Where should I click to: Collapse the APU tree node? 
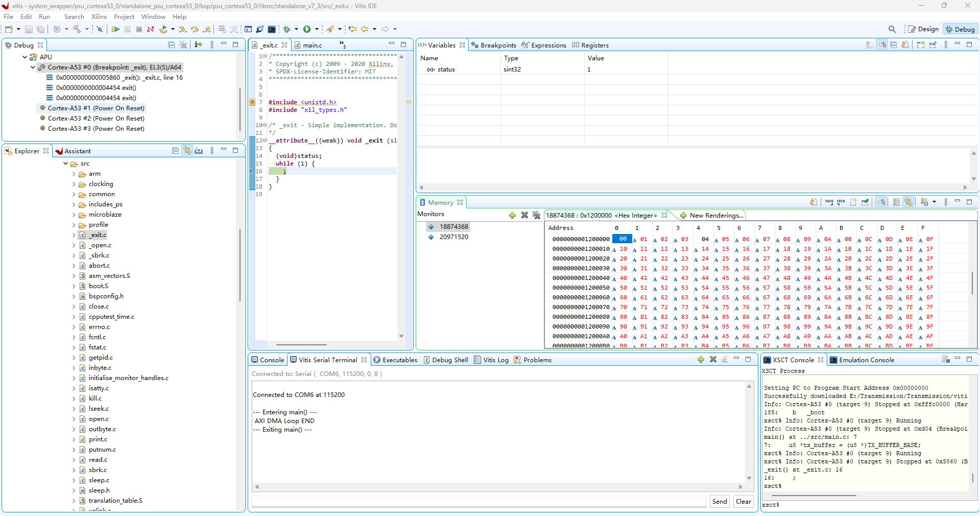pyautogui.click(x=25, y=57)
